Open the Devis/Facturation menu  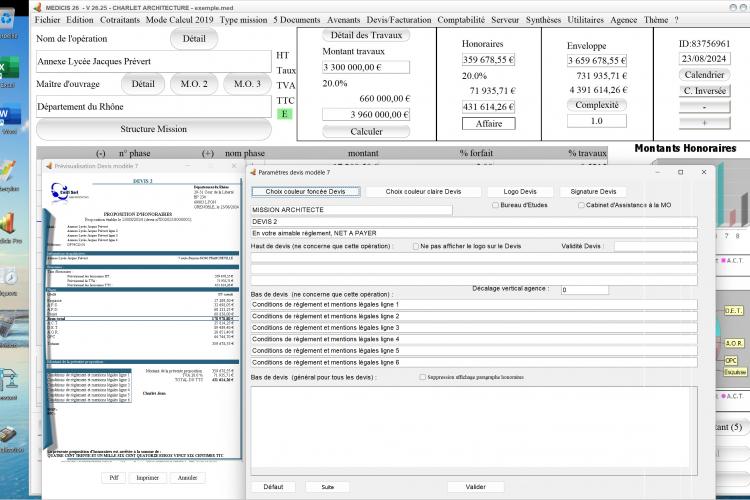click(399, 20)
